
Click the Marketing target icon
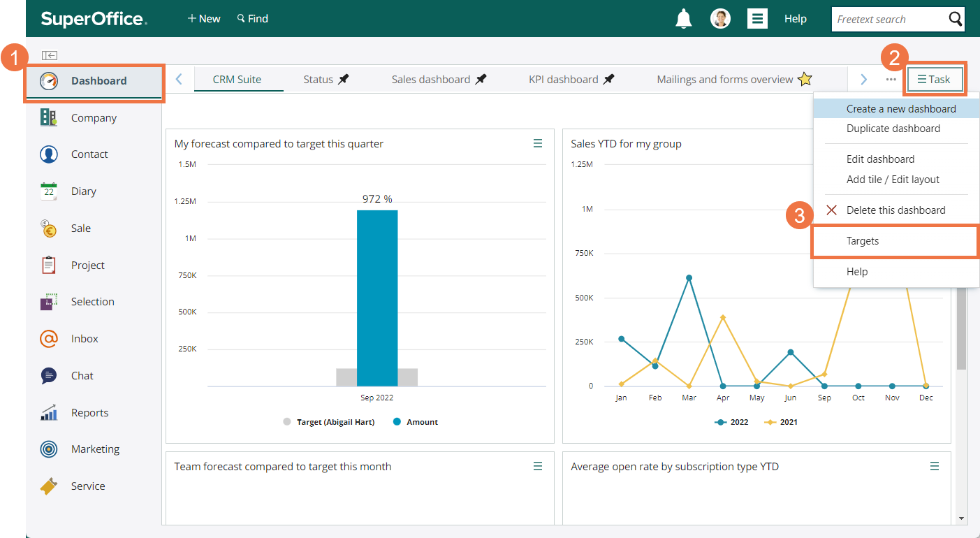point(48,449)
